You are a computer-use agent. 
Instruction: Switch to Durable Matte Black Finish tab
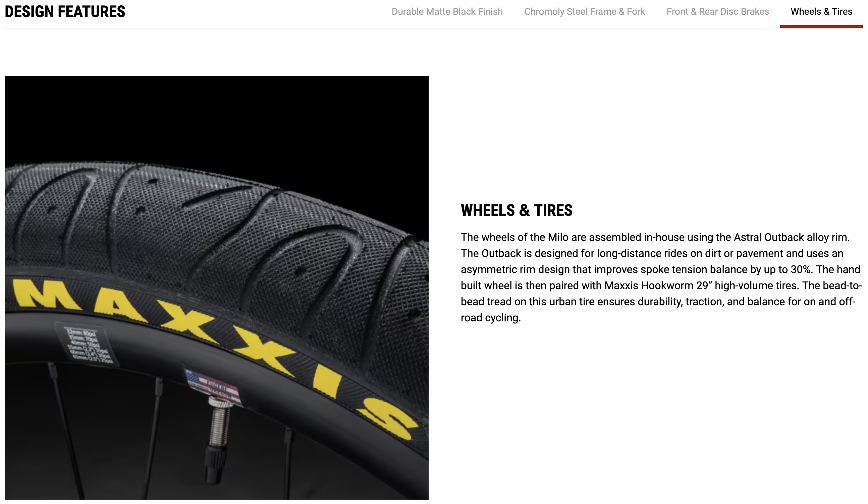tap(447, 12)
